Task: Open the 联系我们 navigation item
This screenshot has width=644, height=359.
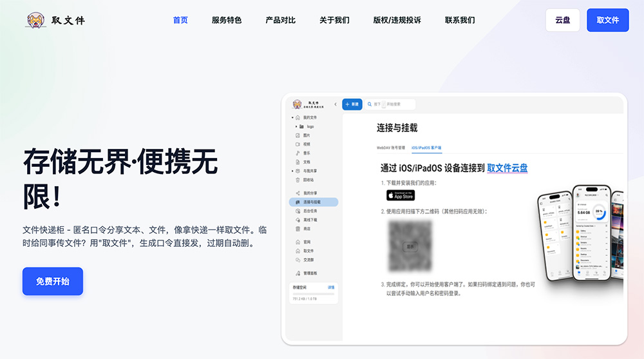Action: [460, 20]
